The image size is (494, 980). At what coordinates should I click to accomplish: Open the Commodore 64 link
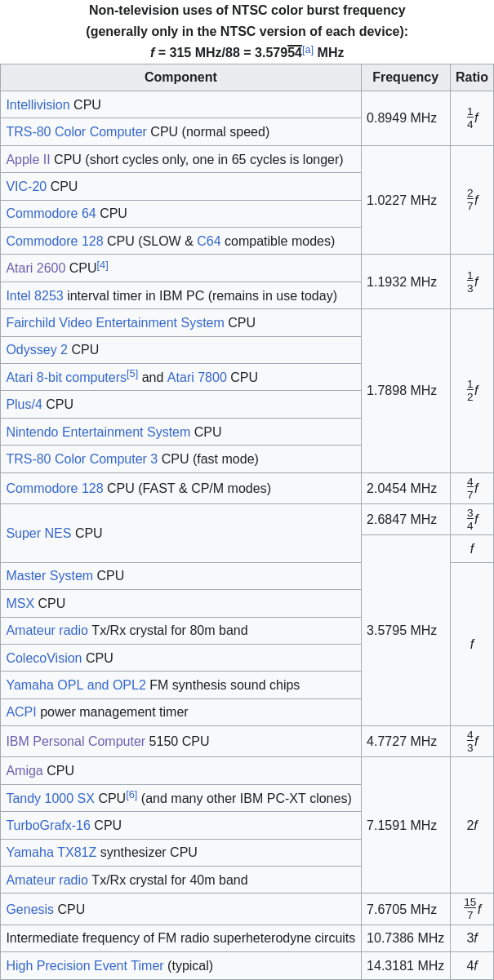click(51, 213)
